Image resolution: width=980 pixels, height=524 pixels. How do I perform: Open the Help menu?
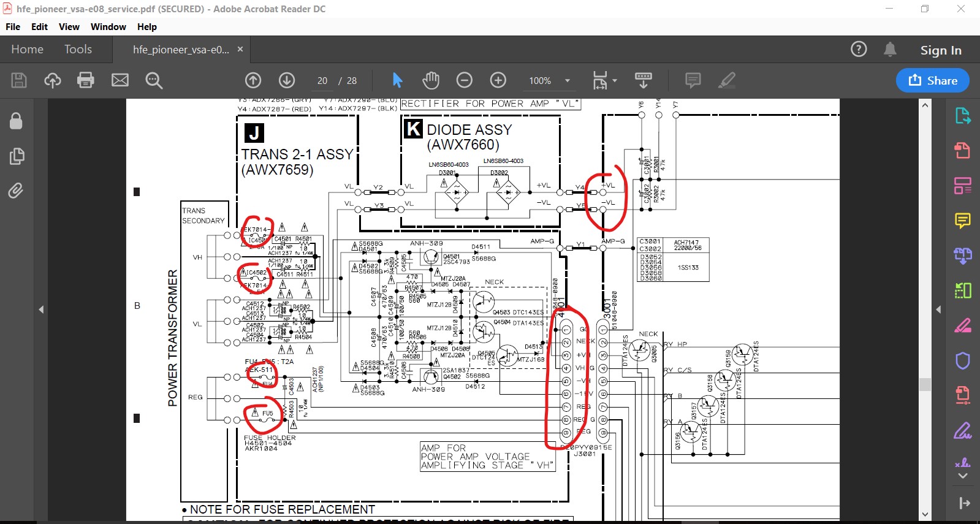point(147,27)
